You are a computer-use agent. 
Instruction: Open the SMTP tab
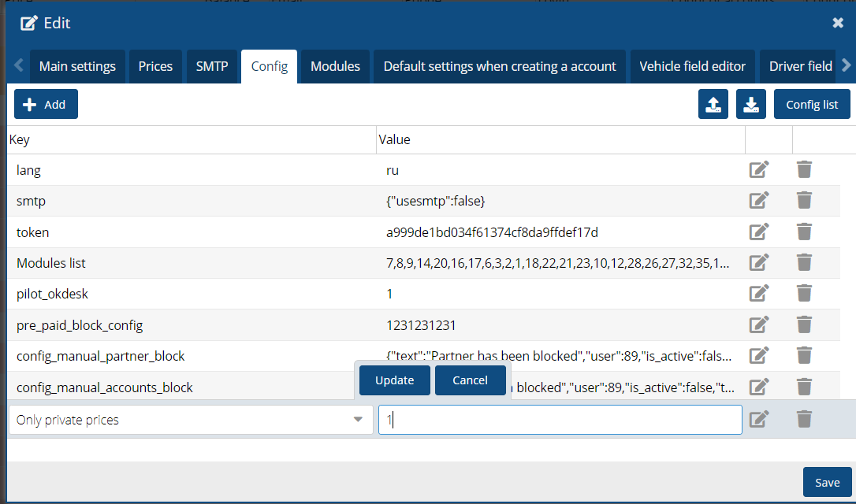point(212,66)
